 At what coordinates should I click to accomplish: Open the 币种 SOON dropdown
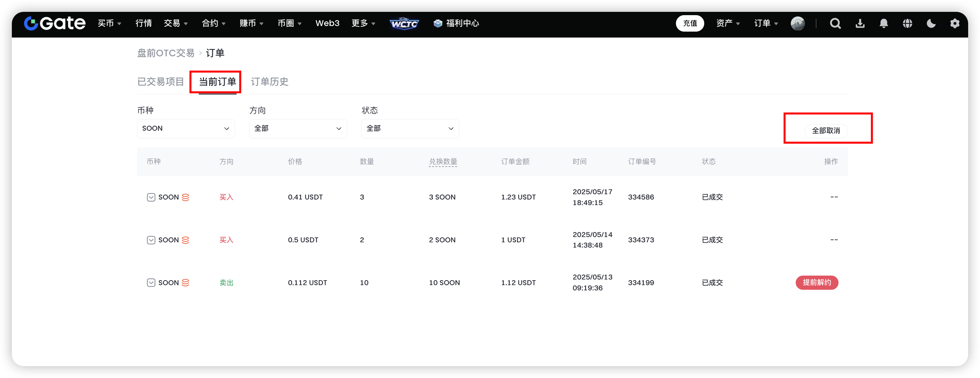point(186,129)
